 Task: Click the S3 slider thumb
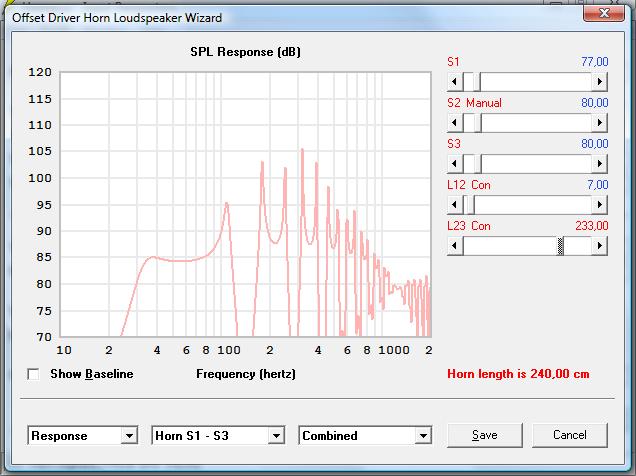click(x=478, y=164)
